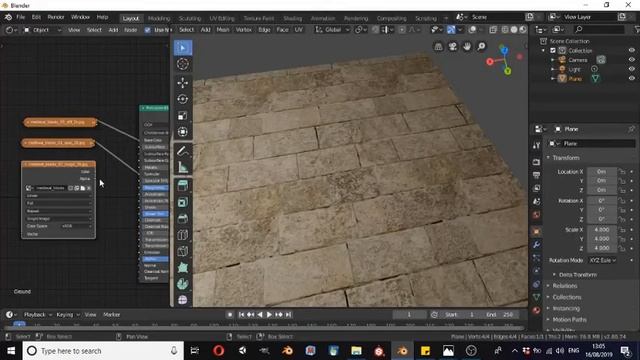Select the Knife tool

[x=183, y=251]
